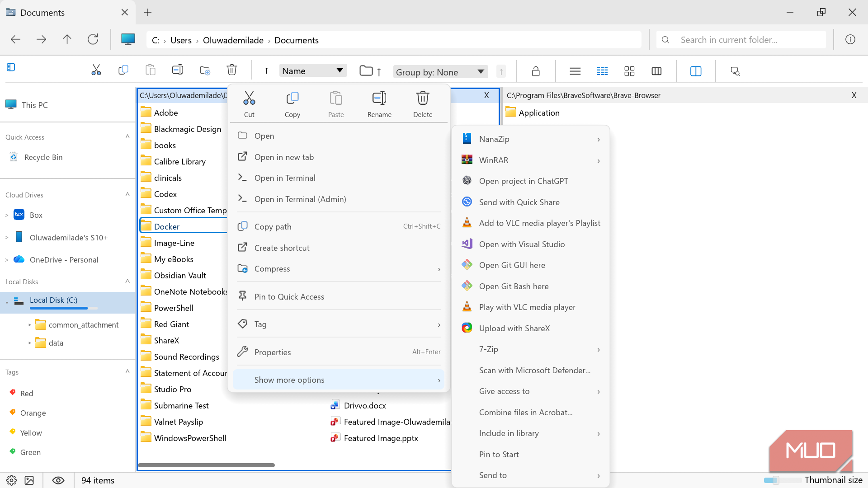Collapse the Cloud Drives section

pos(127,194)
